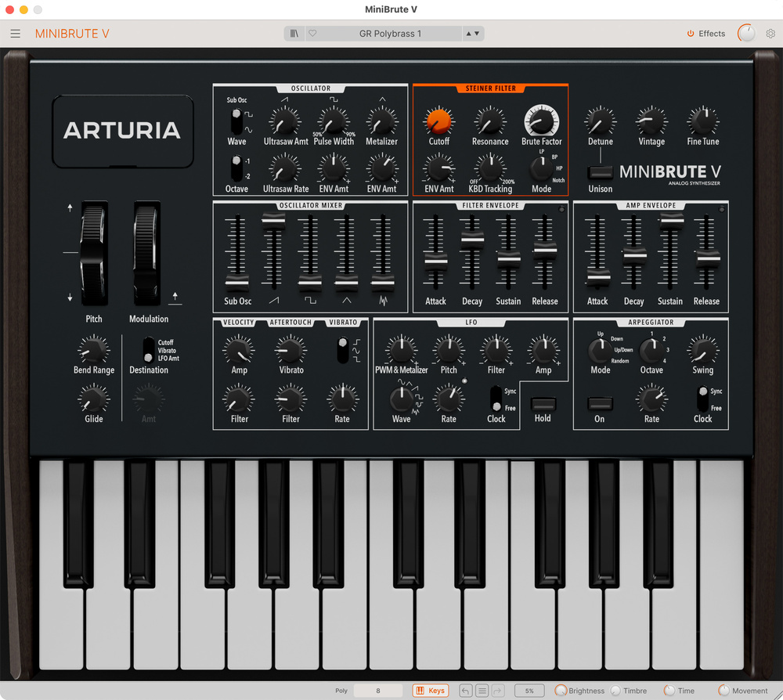
Task: Open the edit history list icon
Action: [x=482, y=691]
